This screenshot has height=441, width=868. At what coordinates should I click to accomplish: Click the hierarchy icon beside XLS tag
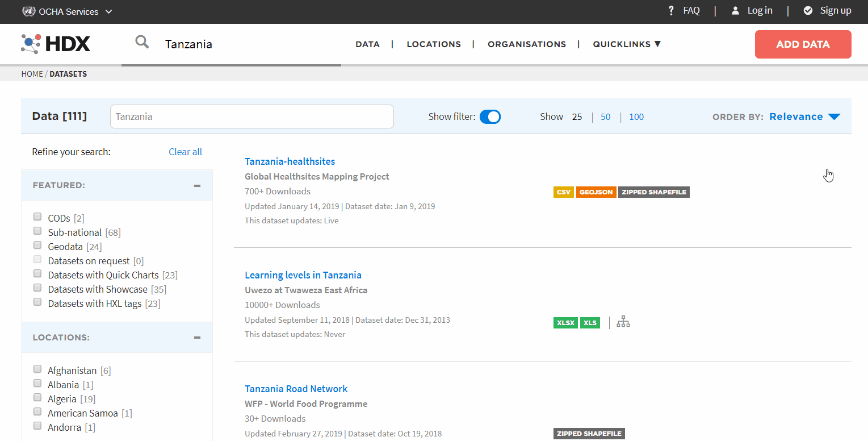point(623,322)
